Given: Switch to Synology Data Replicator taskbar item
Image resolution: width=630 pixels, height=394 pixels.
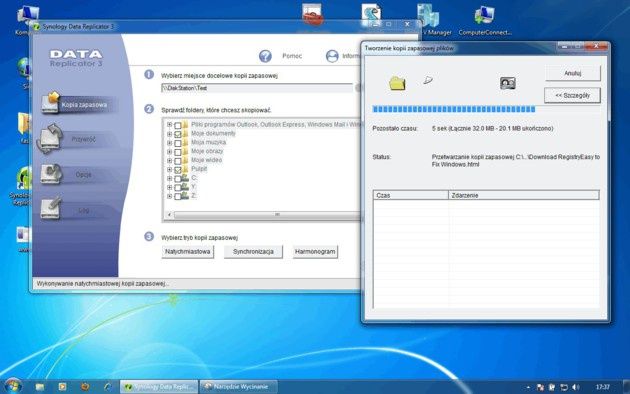Looking at the screenshot, I should point(159,387).
